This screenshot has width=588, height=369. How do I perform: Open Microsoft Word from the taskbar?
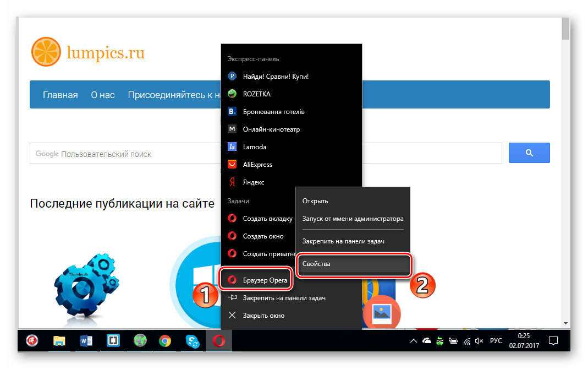[86, 341]
